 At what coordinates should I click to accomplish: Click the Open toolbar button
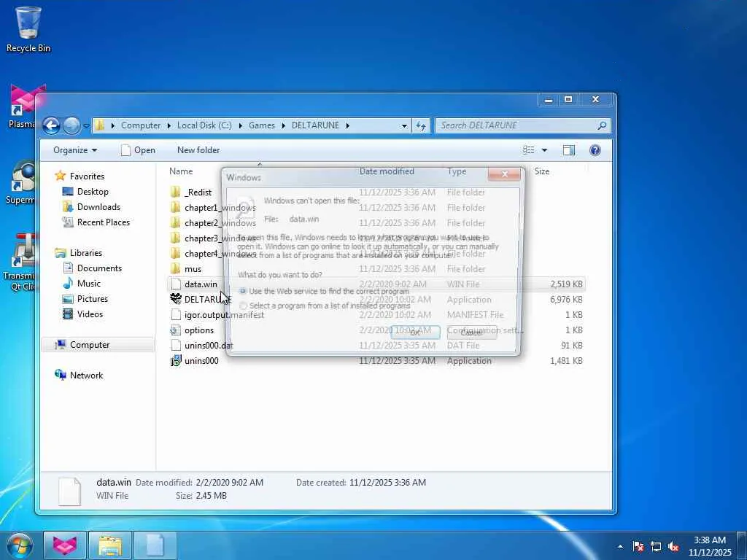[138, 150]
